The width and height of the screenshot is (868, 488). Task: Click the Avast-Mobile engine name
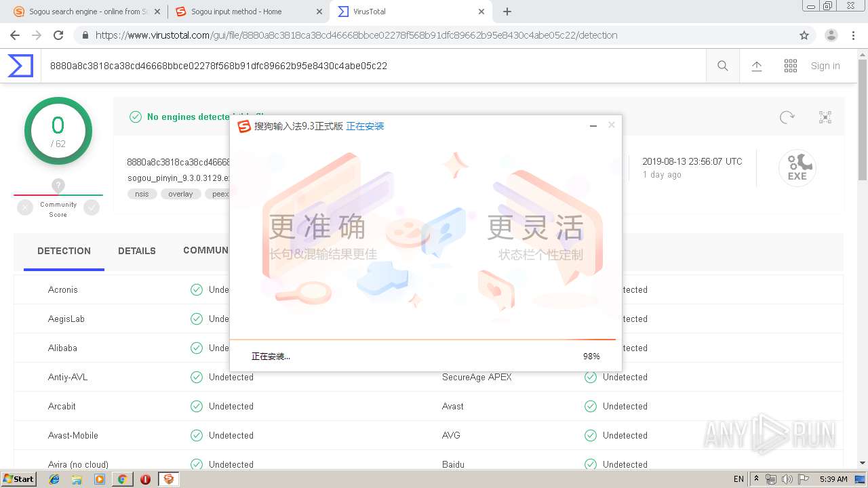coord(73,435)
